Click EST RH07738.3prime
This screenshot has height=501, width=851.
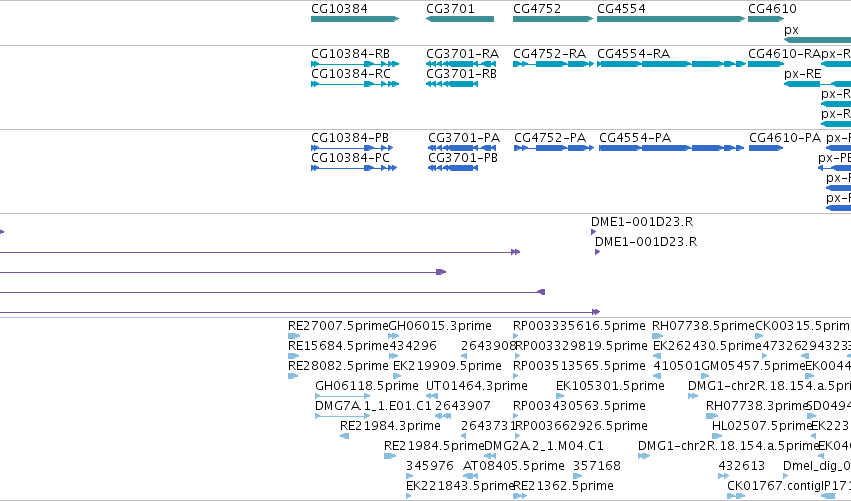(x=758, y=406)
